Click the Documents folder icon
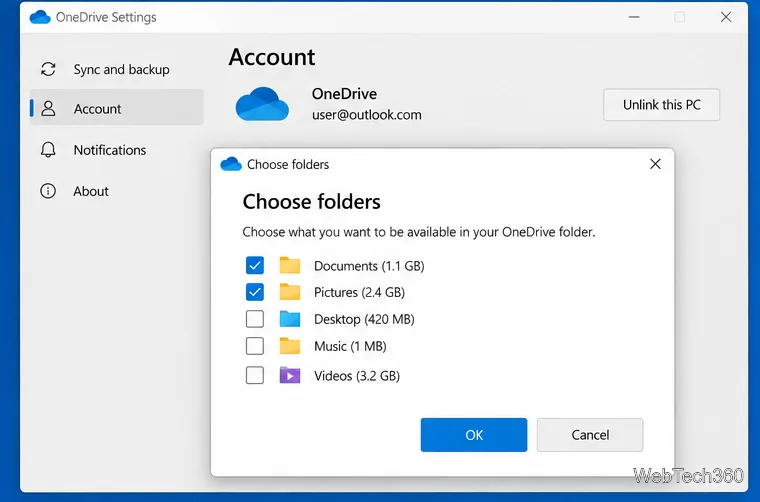Image resolution: width=760 pixels, height=502 pixels. pos(290,265)
